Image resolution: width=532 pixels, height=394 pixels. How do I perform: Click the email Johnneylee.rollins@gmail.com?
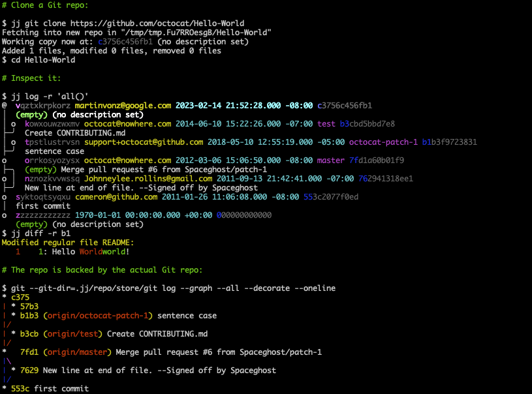(x=148, y=179)
